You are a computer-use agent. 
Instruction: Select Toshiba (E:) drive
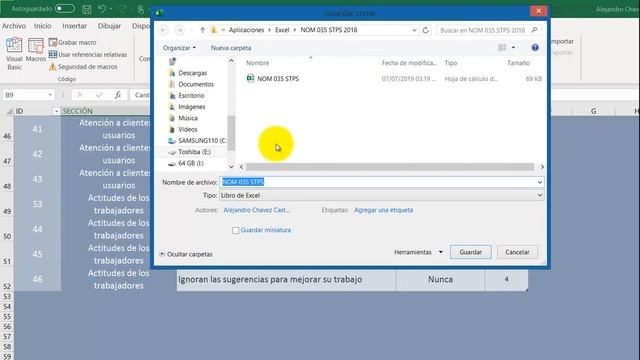point(194,152)
